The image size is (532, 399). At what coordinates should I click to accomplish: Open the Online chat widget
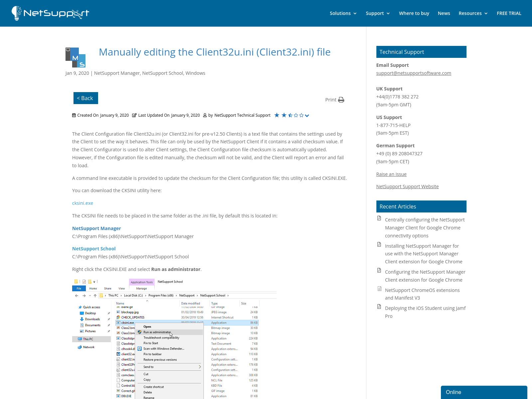484,392
